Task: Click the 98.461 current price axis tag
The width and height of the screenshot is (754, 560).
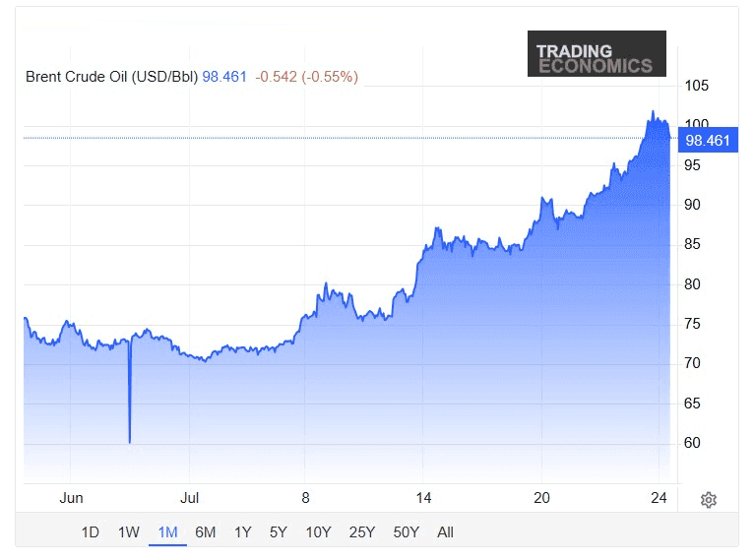Action: click(x=708, y=141)
